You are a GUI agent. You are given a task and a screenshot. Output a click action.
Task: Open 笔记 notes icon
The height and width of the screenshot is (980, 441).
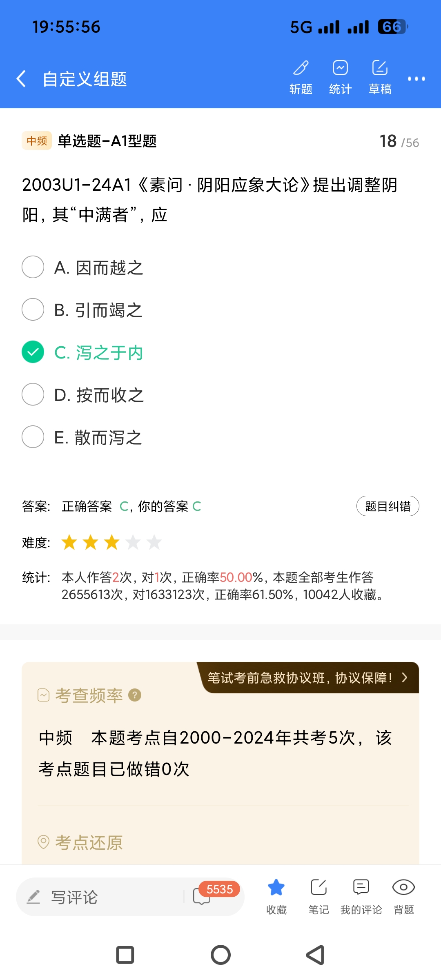(318, 888)
